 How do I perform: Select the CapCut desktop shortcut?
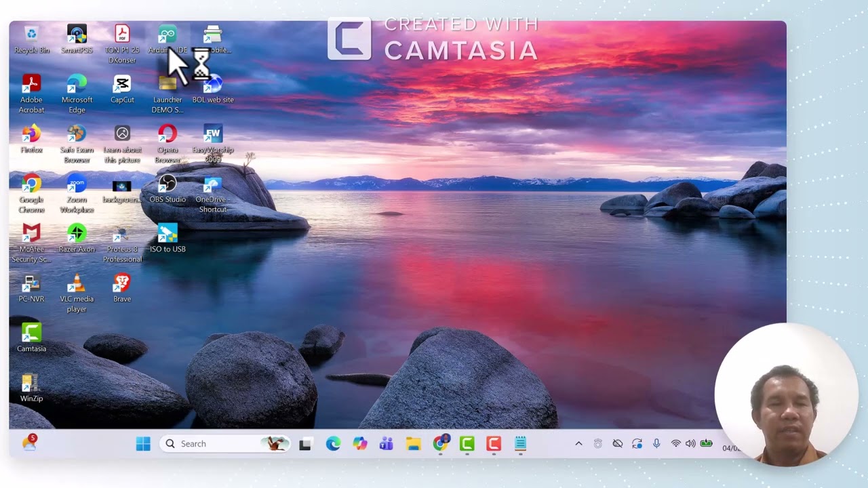pos(122,89)
